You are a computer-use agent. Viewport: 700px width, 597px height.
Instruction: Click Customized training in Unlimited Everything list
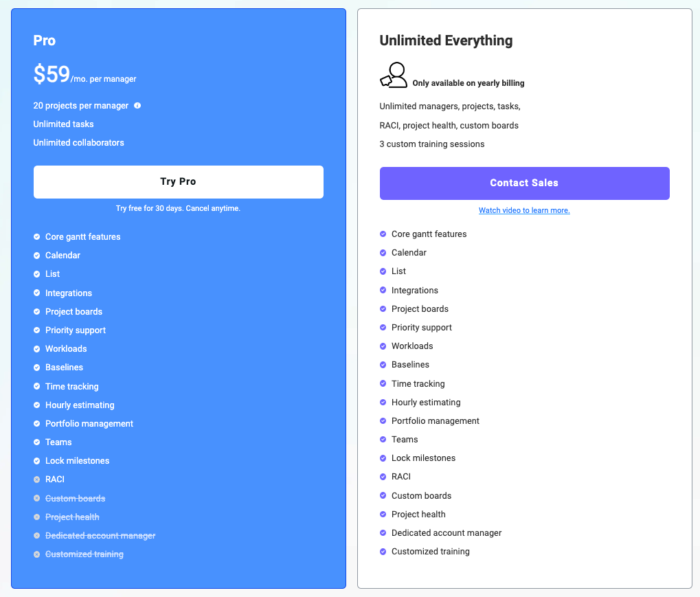tap(431, 552)
